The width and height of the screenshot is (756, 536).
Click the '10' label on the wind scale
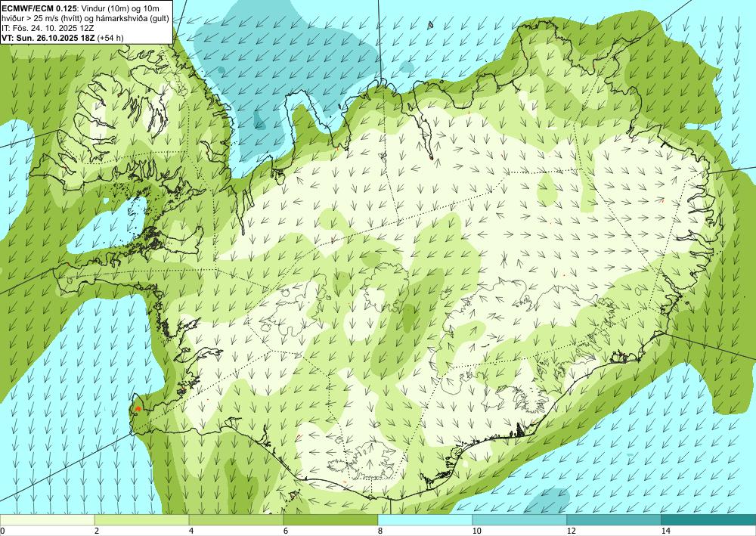point(476,531)
